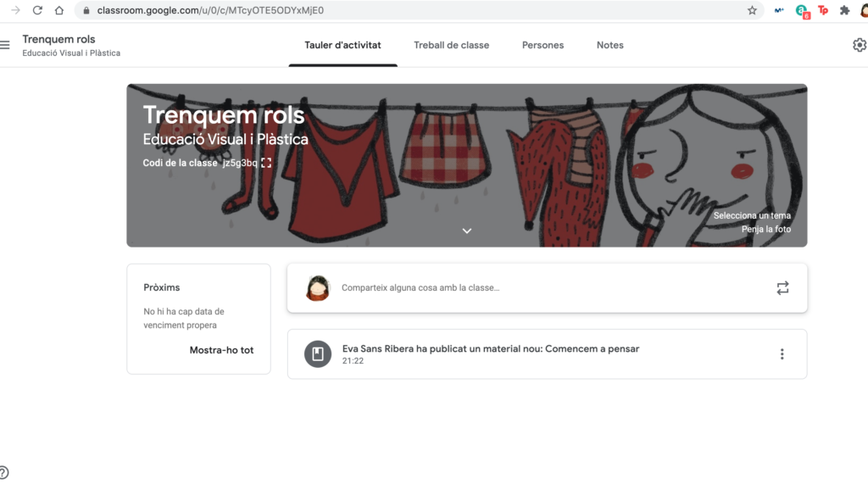Viewport: 868px width, 495px height.
Task: Show class code in full screen
Action: 266,163
